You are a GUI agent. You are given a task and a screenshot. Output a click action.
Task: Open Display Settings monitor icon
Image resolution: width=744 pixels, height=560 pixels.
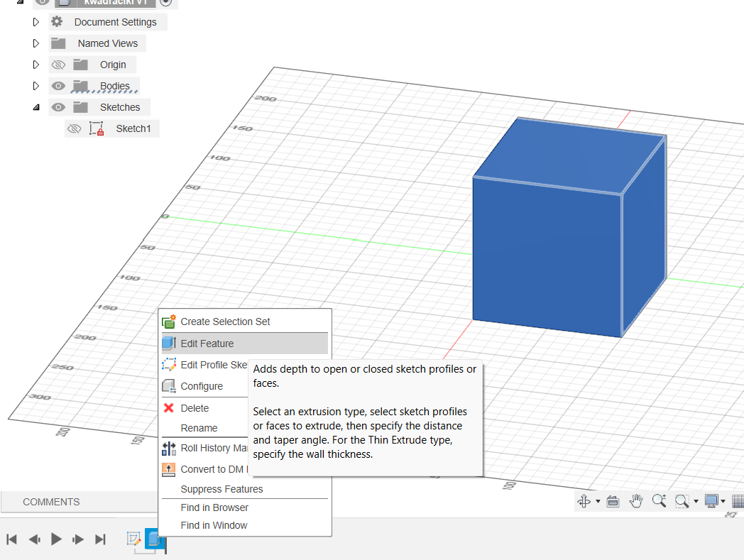(x=711, y=500)
